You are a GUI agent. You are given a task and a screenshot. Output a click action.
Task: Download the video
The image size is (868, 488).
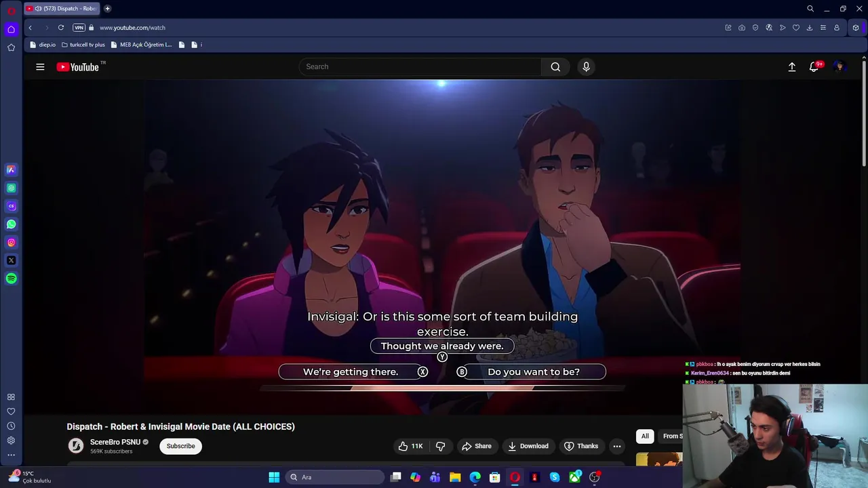point(528,446)
